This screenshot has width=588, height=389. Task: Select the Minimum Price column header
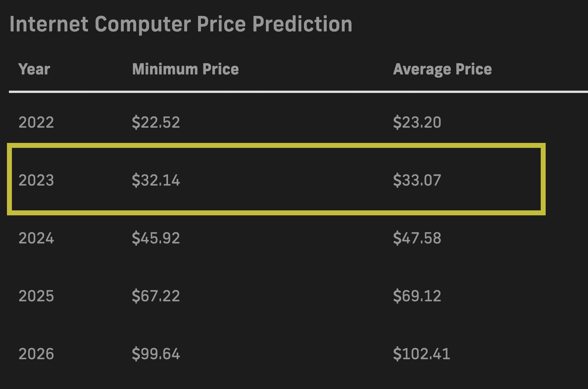185,69
